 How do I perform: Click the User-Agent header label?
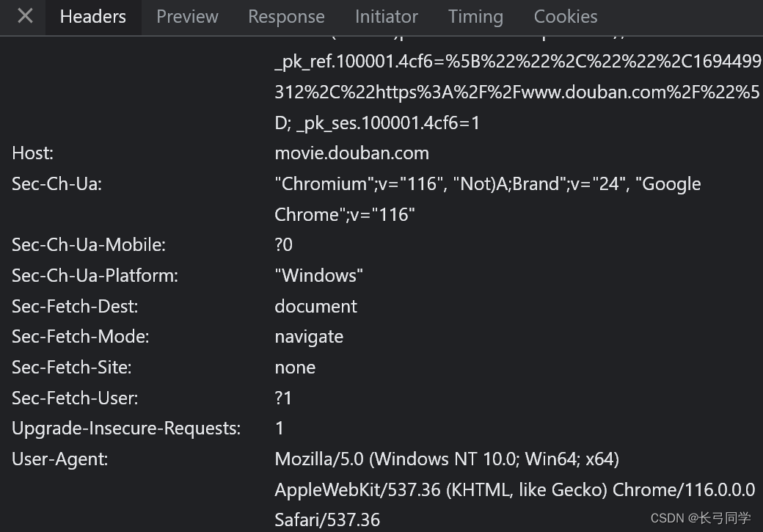pyautogui.click(x=59, y=459)
